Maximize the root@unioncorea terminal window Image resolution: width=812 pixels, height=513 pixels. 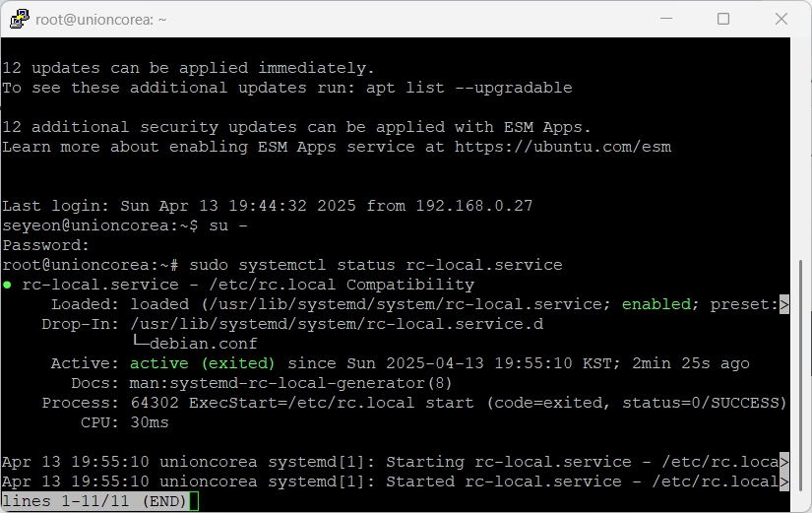click(x=723, y=19)
